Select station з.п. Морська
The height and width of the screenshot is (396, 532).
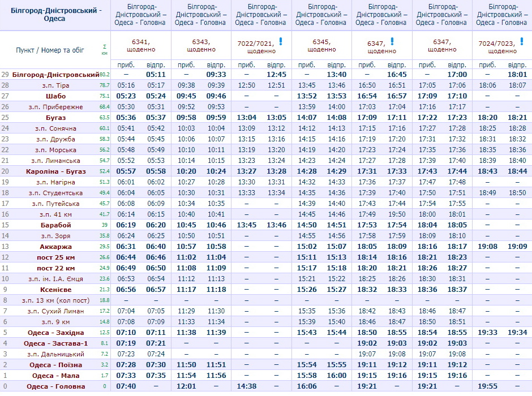click(x=55, y=150)
